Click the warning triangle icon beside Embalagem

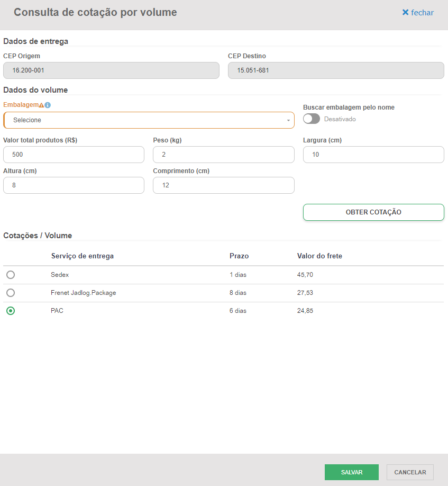[42, 105]
